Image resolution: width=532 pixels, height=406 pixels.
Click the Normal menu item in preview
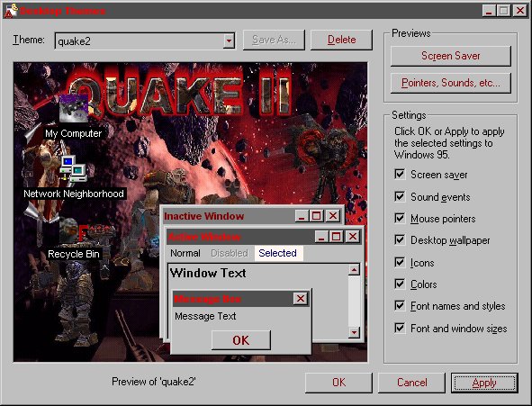185,253
